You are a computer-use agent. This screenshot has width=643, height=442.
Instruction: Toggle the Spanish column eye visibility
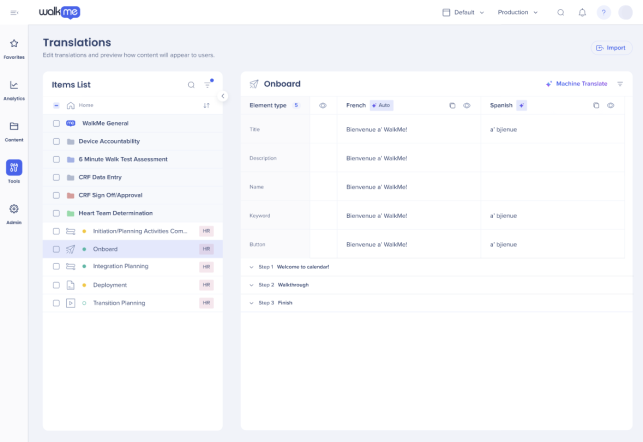click(x=611, y=105)
